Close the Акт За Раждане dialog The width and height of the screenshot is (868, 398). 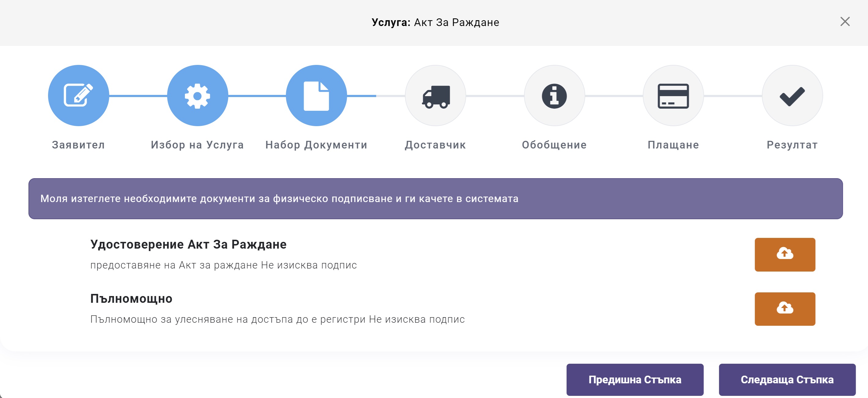pos(845,21)
